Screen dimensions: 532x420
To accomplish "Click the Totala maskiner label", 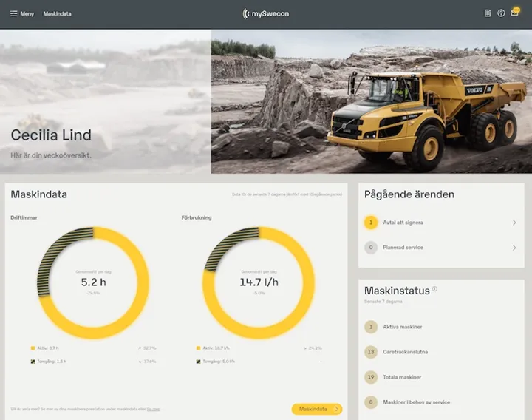I will 402,377.
